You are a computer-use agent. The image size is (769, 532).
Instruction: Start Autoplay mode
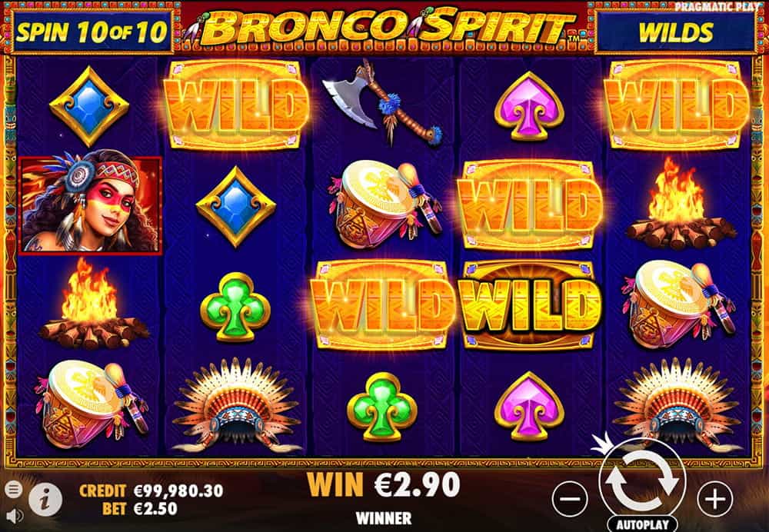point(642,524)
